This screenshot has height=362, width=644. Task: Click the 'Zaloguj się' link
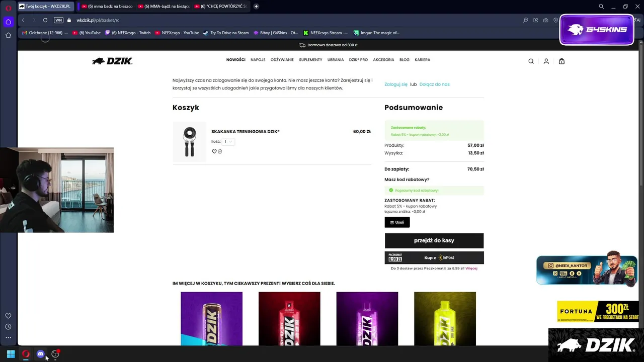pyautogui.click(x=396, y=84)
